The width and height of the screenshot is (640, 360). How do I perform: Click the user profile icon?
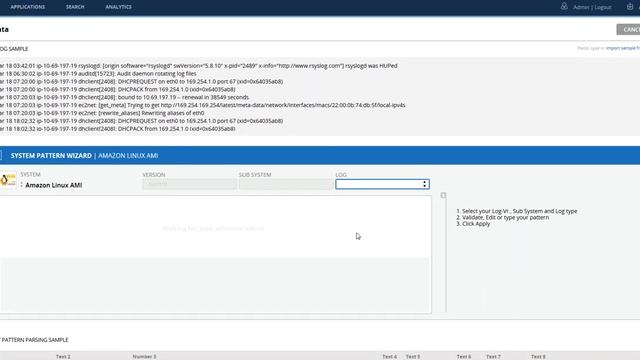pyautogui.click(x=564, y=6)
